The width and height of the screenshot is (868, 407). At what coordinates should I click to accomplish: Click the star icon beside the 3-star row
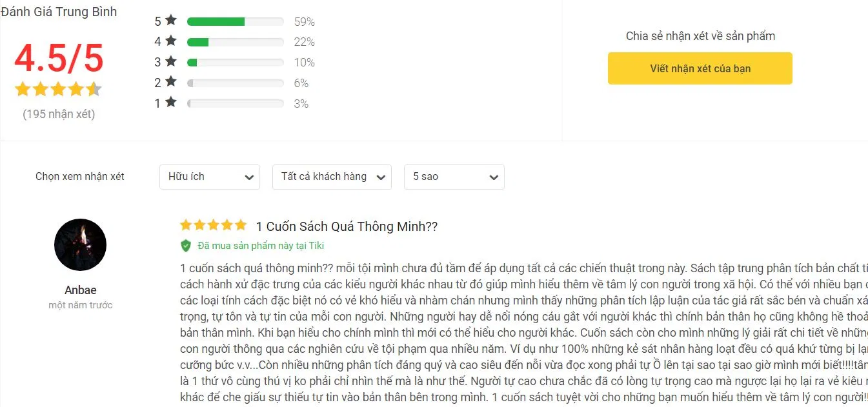pyautogui.click(x=170, y=62)
